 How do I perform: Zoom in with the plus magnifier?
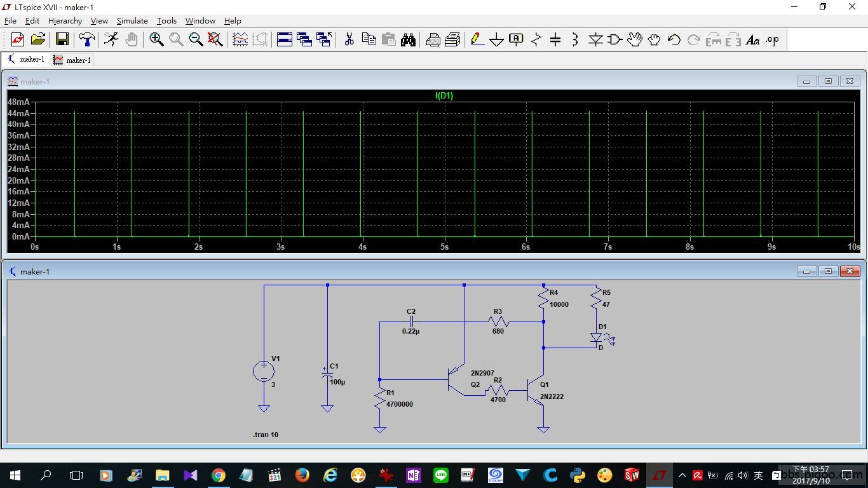(156, 39)
